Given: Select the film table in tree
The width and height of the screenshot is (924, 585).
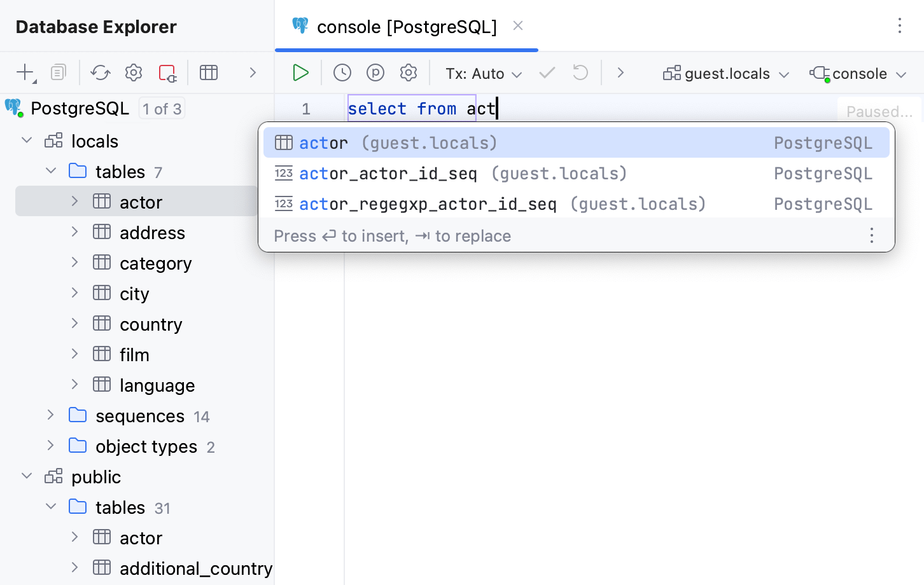Looking at the screenshot, I should click(134, 355).
